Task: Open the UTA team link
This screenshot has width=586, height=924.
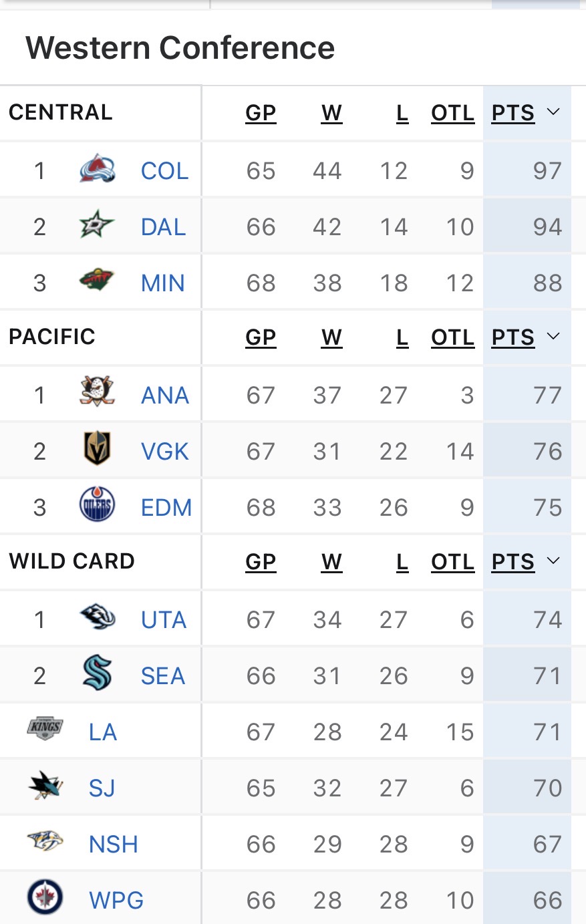Action: (x=164, y=619)
